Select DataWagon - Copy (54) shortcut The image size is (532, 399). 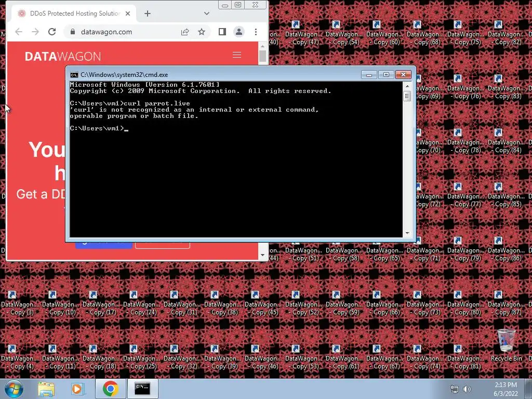344,33
